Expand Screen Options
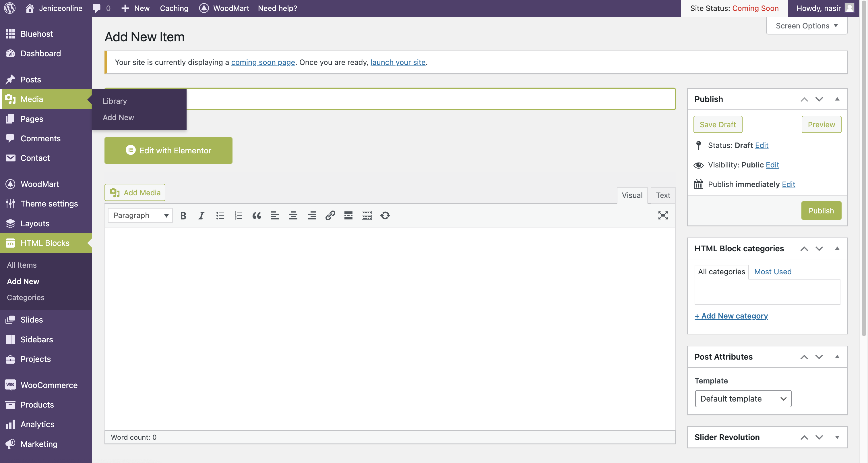This screenshot has height=463, width=868. pos(807,26)
